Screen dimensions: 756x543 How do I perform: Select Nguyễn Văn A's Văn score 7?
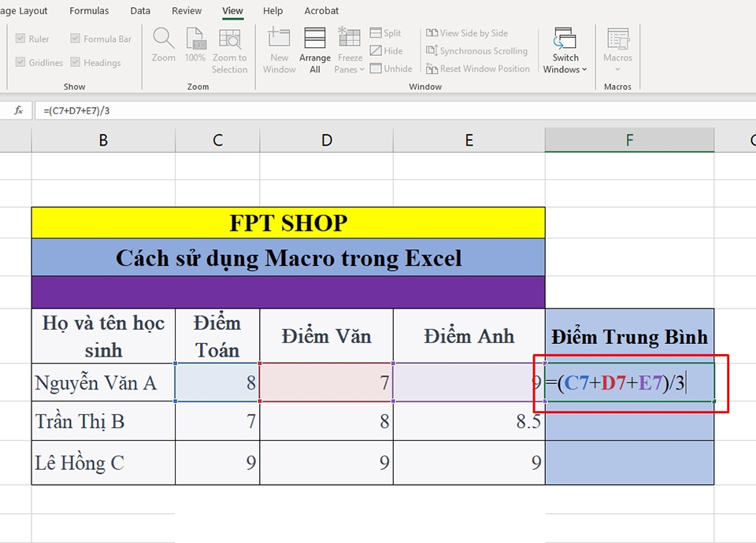(326, 382)
